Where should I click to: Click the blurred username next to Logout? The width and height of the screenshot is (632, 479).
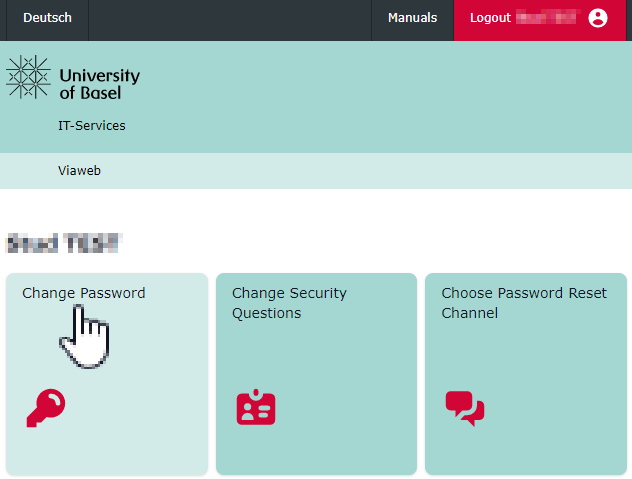pyautogui.click(x=547, y=18)
